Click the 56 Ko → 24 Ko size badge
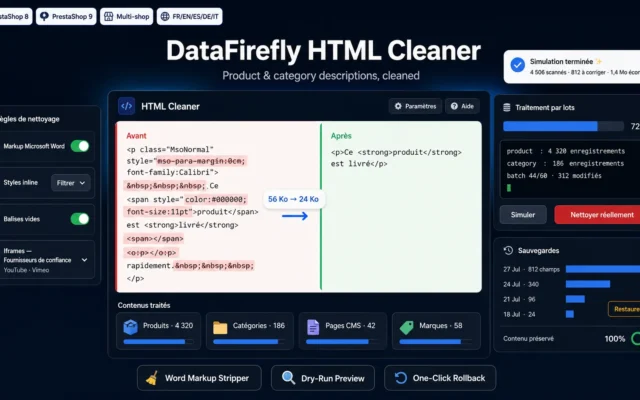 [x=293, y=199]
